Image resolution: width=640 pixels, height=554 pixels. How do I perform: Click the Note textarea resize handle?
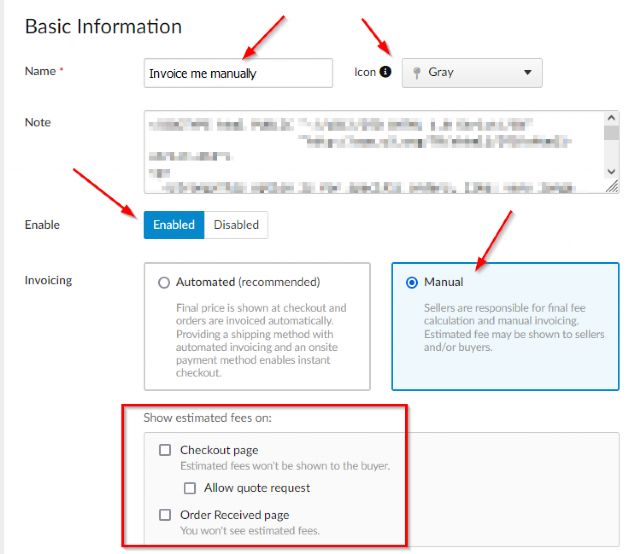612,186
